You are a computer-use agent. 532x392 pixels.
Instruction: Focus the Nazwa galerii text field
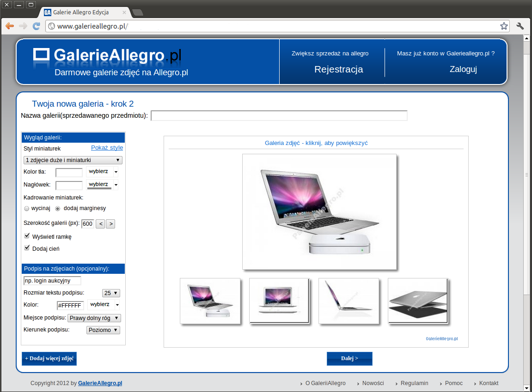pos(279,115)
